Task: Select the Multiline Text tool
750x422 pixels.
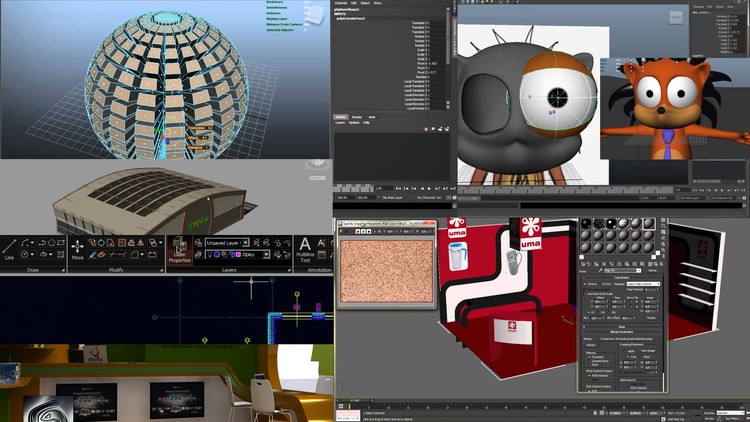Action: [305, 249]
